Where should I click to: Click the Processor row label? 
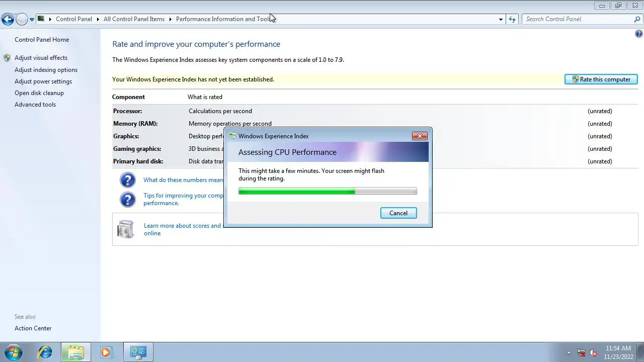[128, 111]
